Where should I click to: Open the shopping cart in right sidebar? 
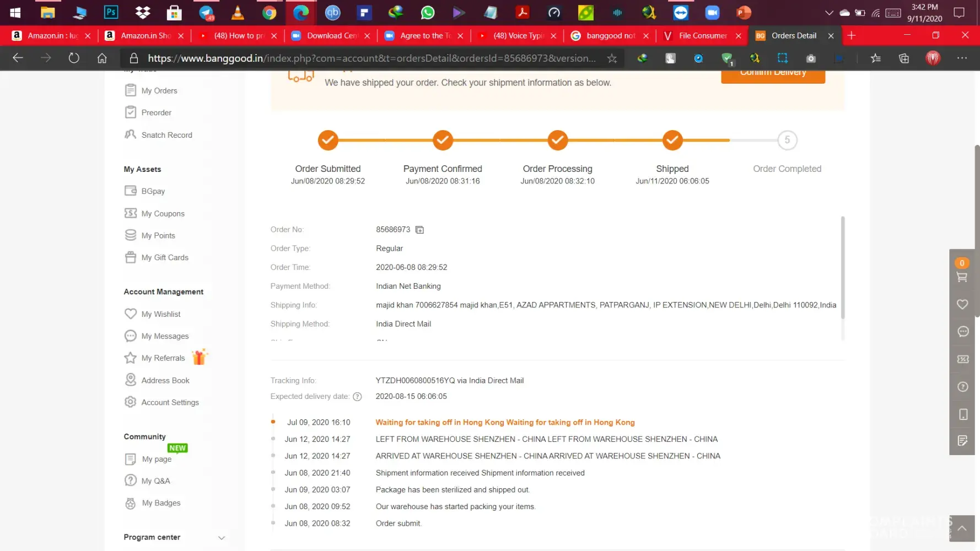click(962, 277)
